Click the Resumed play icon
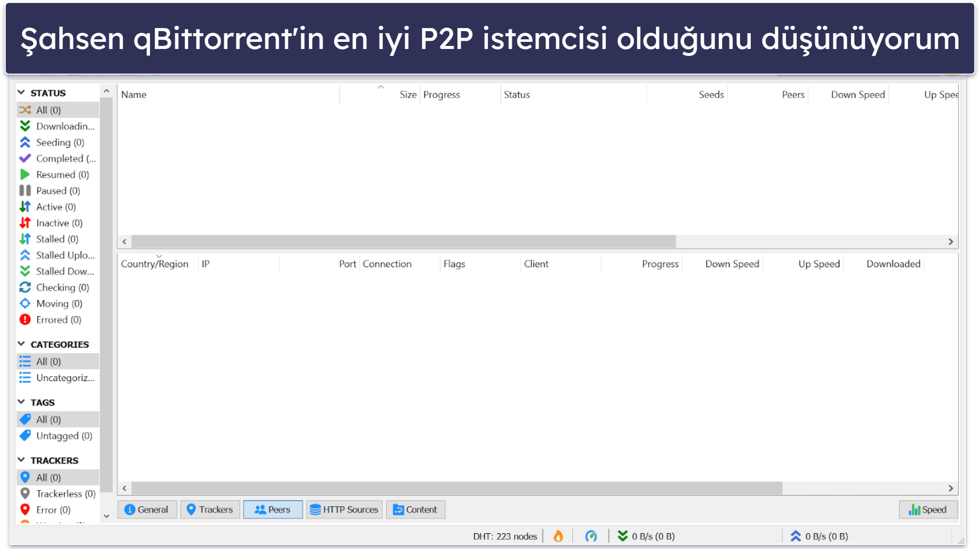This screenshot has height=549, width=980. click(x=25, y=174)
